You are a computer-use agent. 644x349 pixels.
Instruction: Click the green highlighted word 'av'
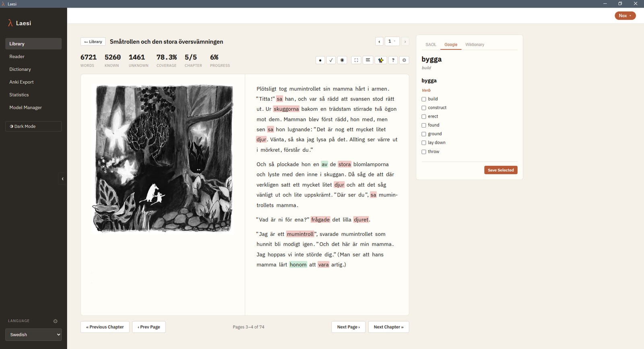pos(324,165)
